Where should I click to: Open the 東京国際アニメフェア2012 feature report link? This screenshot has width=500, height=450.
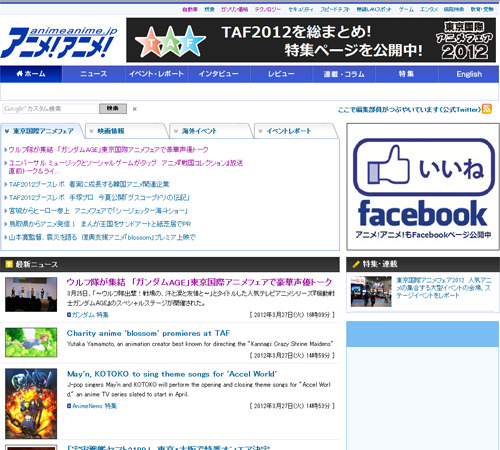(444, 288)
